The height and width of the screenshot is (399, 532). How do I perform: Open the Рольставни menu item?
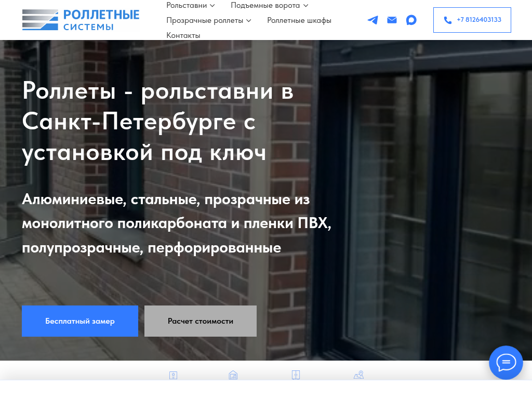[187, 5]
